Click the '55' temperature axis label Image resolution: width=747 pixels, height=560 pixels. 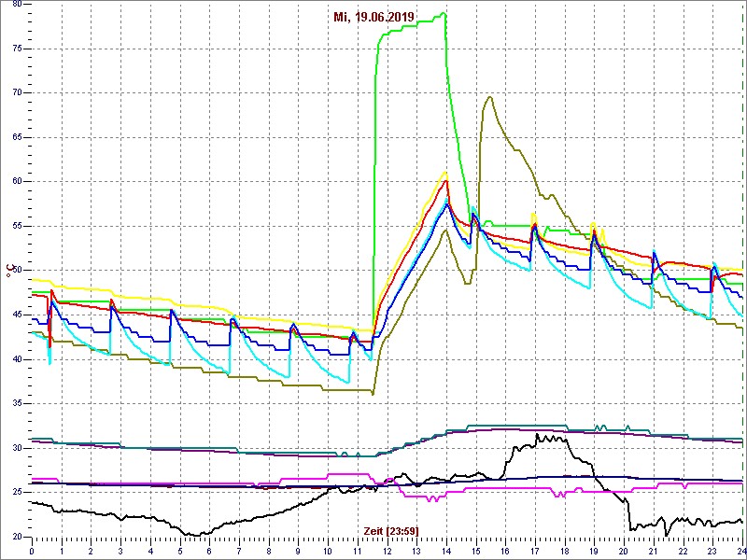[18, 226]
